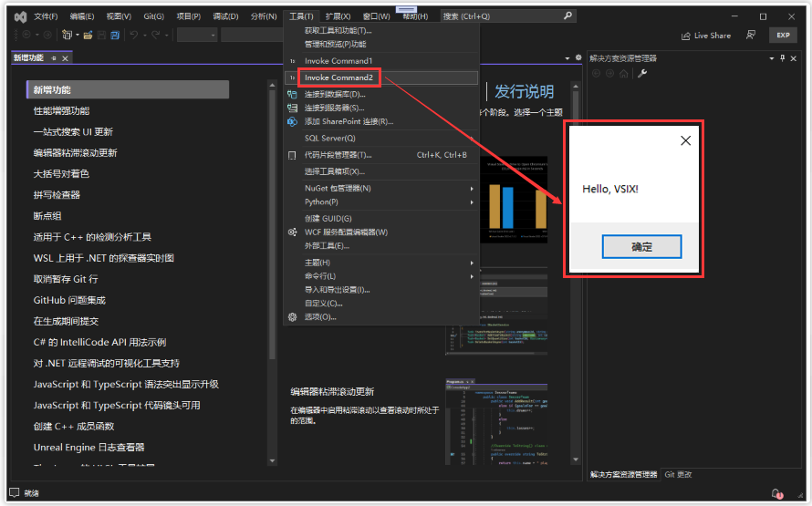This screenshot has height=506, width=812.
Task: Click the navigate forward toolbar arrow
Action: pyautogui.click(x=47, y=35)
